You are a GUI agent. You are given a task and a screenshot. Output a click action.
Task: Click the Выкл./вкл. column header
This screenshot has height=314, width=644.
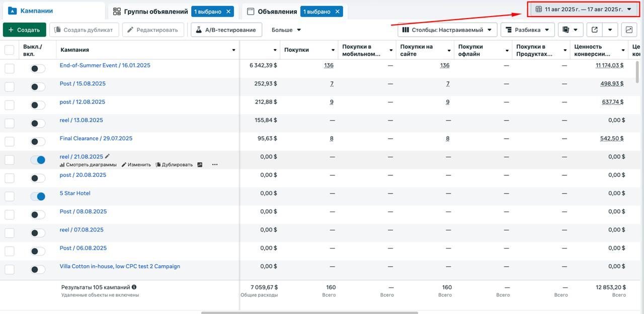click(33, 50)
